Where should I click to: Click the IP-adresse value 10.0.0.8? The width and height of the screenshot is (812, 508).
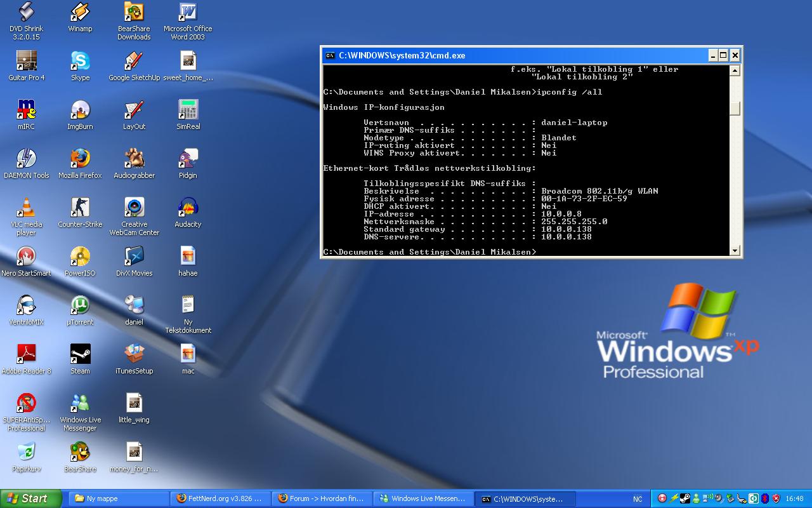(x=561, y=214)
